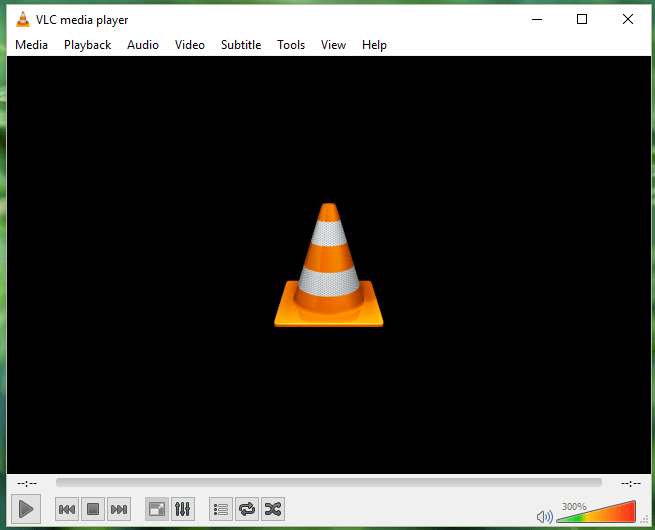The image size is (655, 530).
Task: Stop playback with the square button
Action: pos(93,509)
